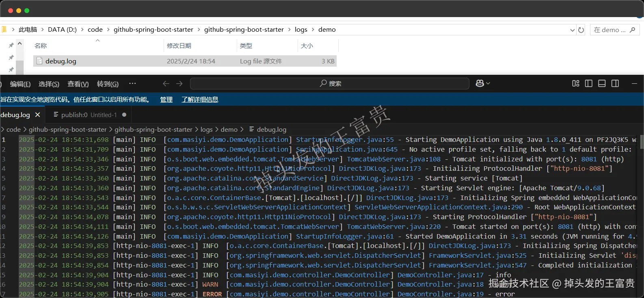Click the folder icon at the address bar start

tap(4, 29)
